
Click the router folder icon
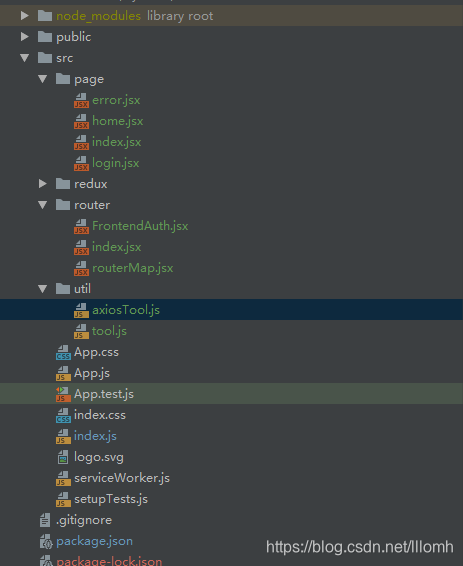click(63, 205)
